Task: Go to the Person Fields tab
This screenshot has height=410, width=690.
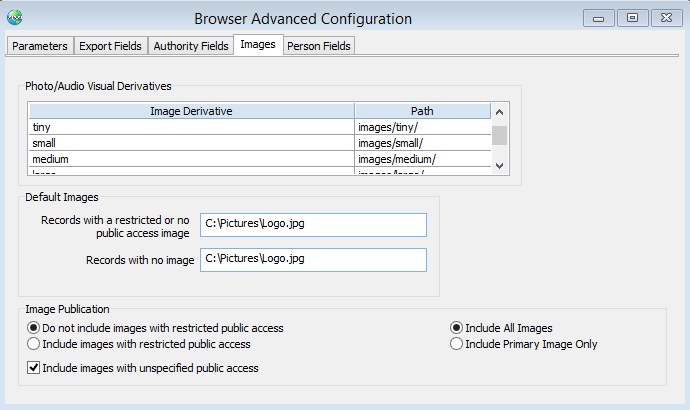Action: point(319,46)
